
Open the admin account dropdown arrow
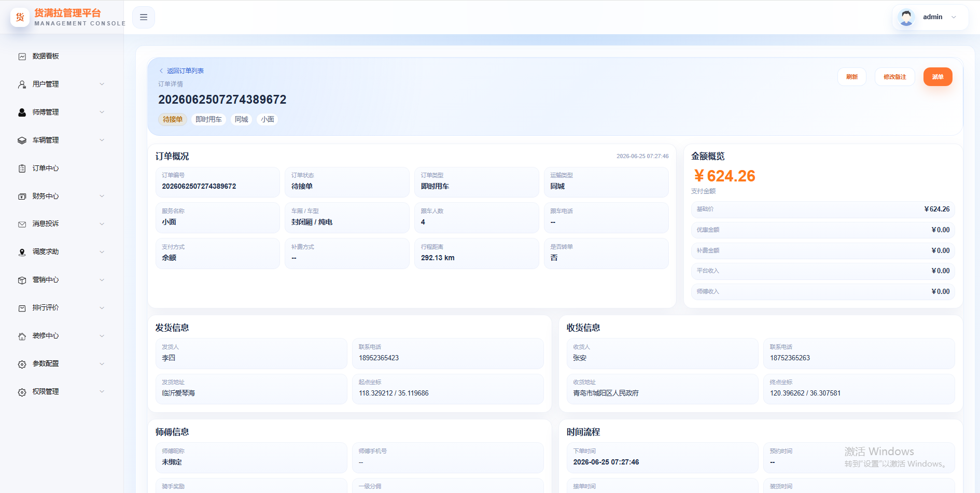(x=954, y=17)
